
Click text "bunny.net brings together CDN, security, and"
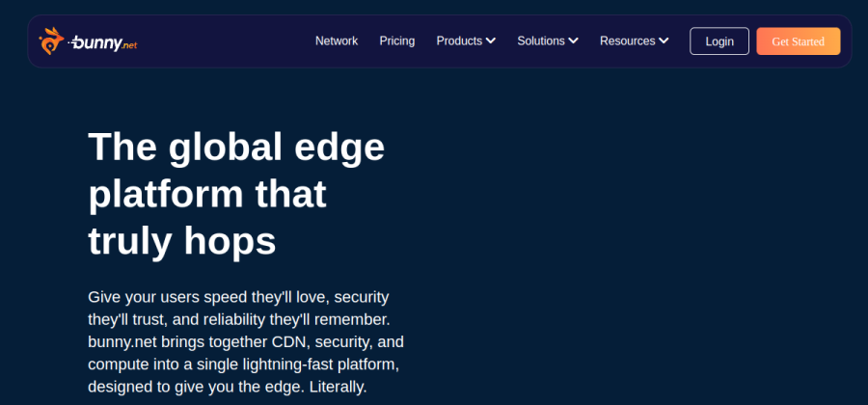coord(246,342)
